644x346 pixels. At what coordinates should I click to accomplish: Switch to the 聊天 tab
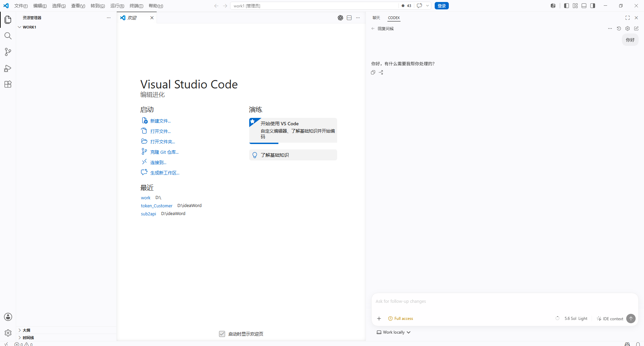376,18
